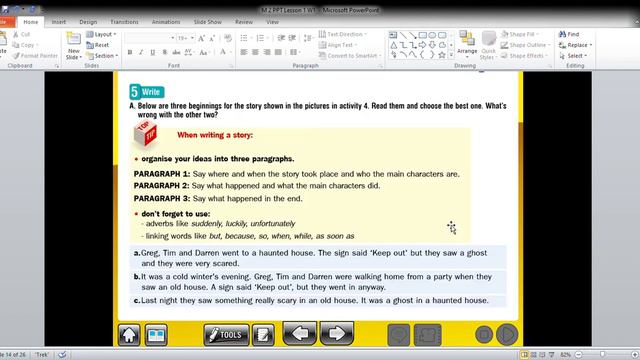
Task: Expand the Shapes gallery More arrow
Action: point(451,55)
